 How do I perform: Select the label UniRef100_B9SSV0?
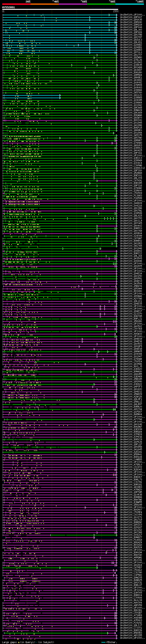(131, 120)
